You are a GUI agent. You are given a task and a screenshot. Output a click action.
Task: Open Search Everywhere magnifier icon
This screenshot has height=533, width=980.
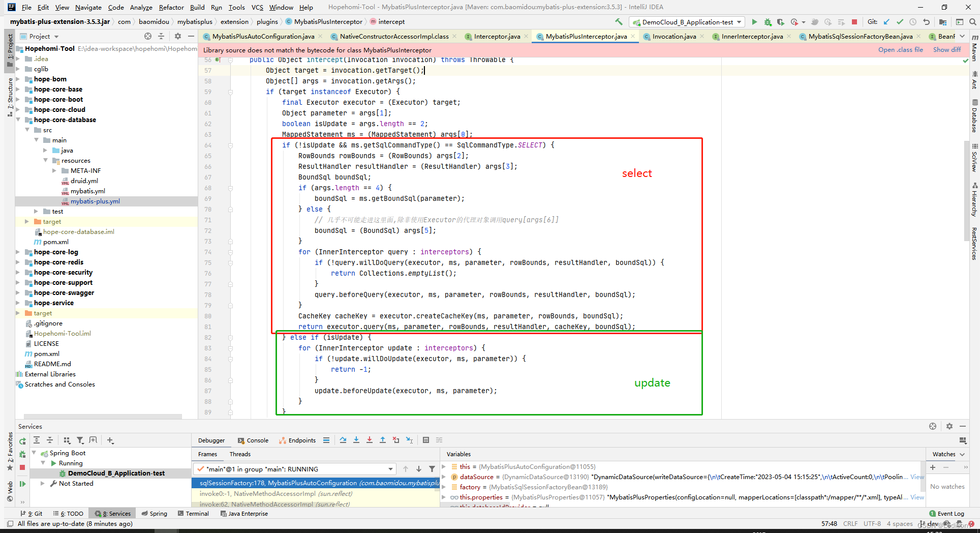(972, 22)
